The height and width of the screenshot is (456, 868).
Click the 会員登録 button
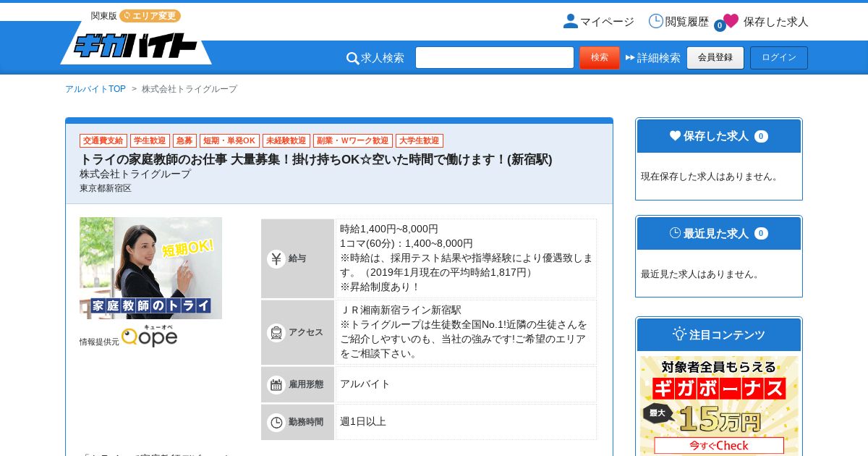715,58
